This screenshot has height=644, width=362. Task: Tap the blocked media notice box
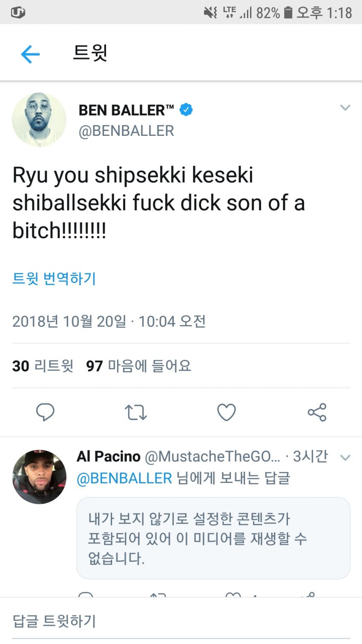coord(213,538)
